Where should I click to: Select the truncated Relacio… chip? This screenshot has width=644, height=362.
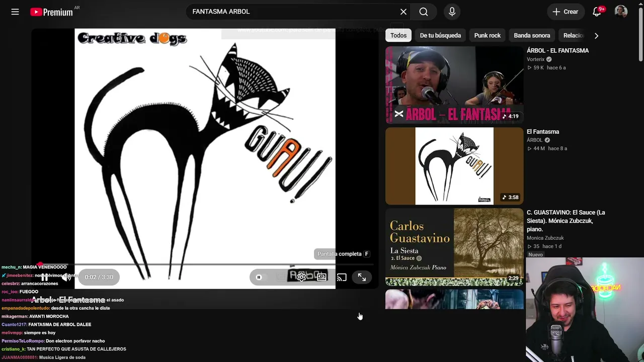[x=574, y=35]
